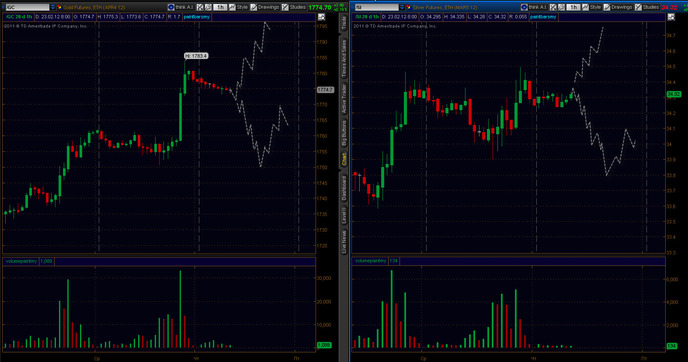Expand the /GC symbol dropdown arrow
Screen dimensions: 688x362
tap(53, 7)
